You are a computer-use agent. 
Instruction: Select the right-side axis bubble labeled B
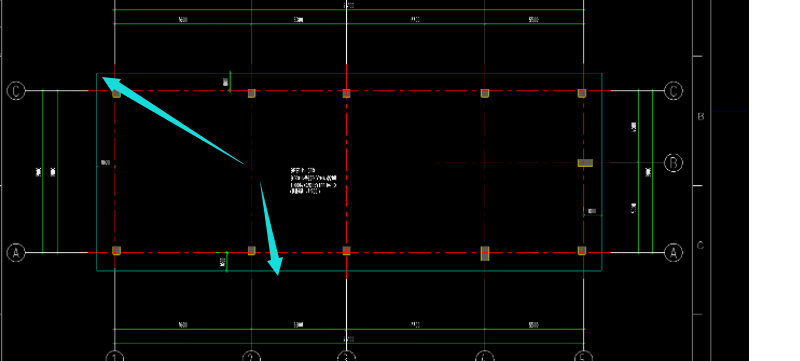point(673,163)
